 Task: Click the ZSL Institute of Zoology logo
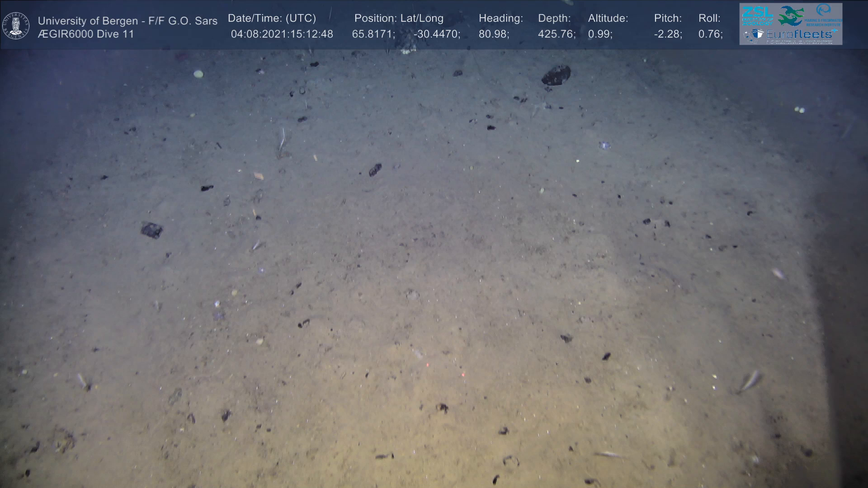point(757,16)
